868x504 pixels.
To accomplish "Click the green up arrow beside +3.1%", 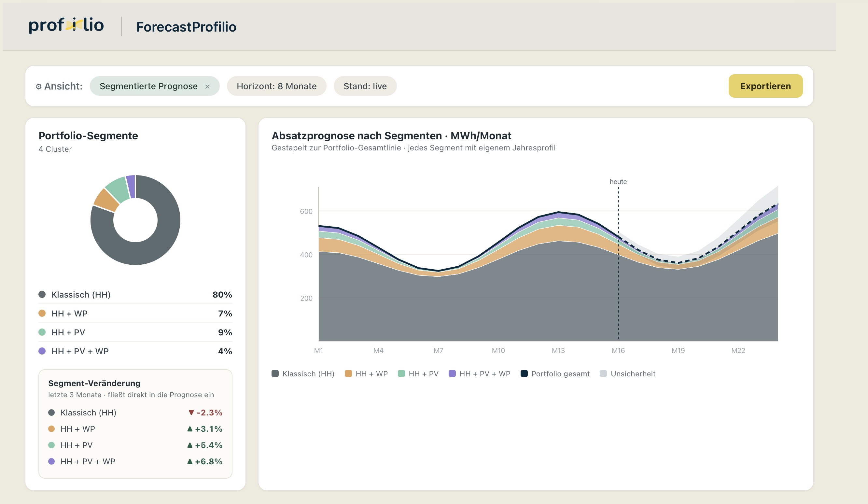I will [190, 429].
